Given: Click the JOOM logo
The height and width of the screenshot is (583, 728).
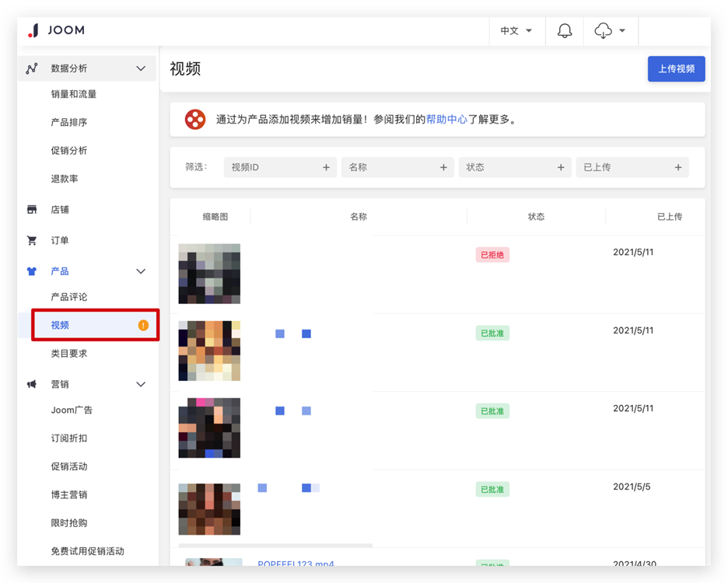Looking at the screenshot, I should (56, 30).
